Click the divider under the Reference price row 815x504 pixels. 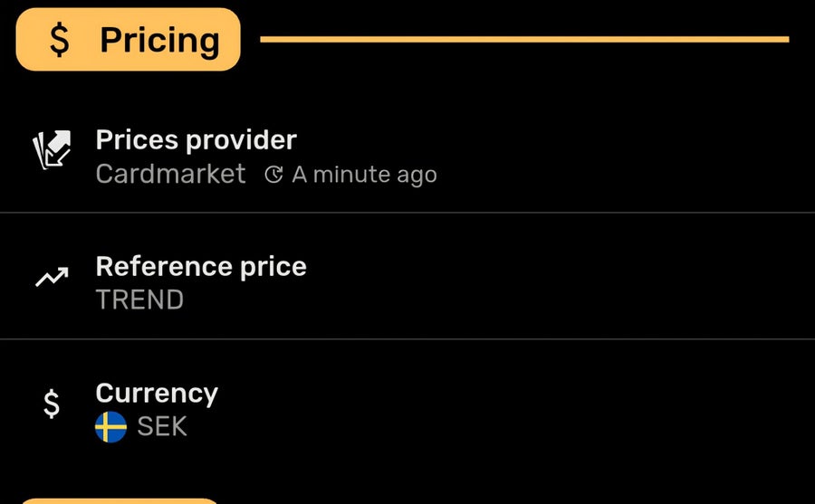407,339
